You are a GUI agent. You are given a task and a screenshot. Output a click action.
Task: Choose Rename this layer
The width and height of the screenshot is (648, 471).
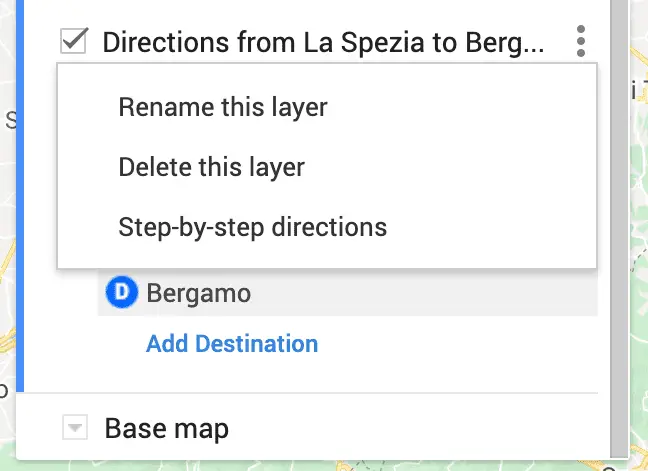point(223,107)
